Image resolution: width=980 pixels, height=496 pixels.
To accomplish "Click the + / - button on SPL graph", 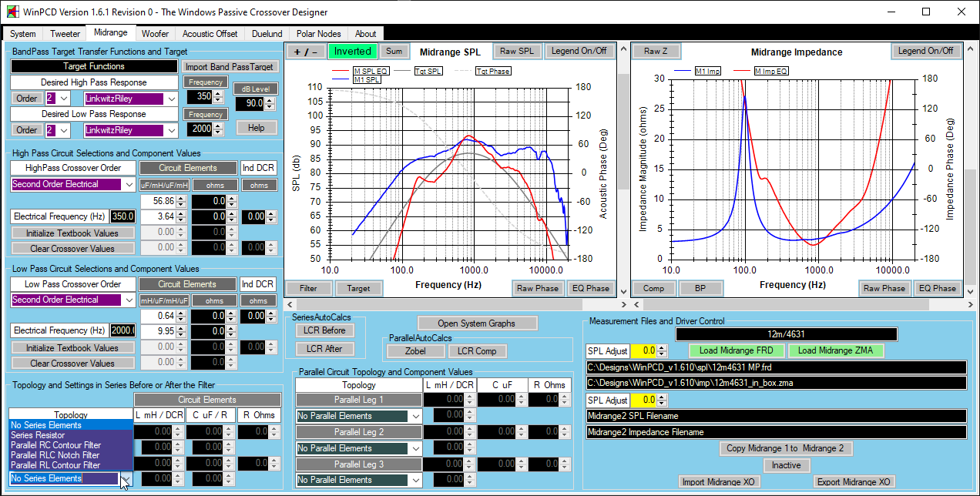I will (x=305, y=52).
